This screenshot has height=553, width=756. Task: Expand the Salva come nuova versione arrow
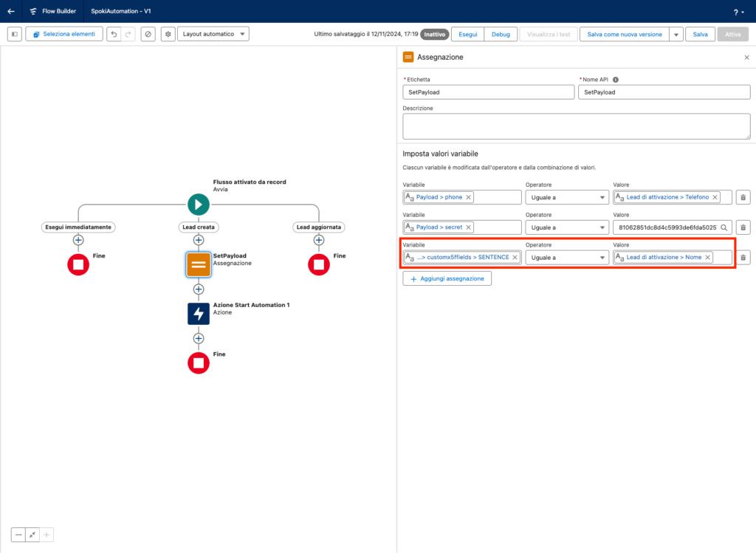(x=676, y=34)
